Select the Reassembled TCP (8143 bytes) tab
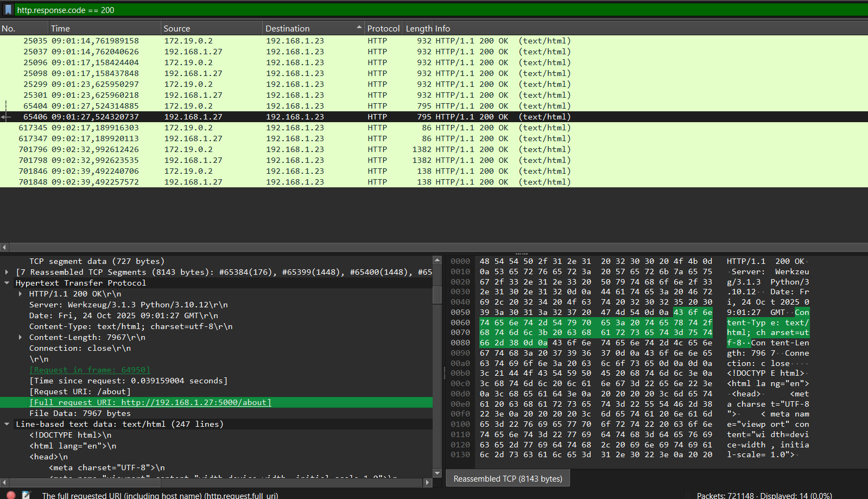 (508, 479)
